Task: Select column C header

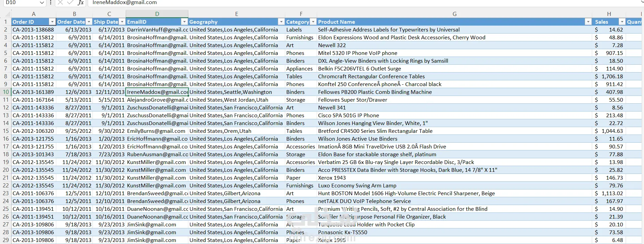Action: tap(109, 14)
